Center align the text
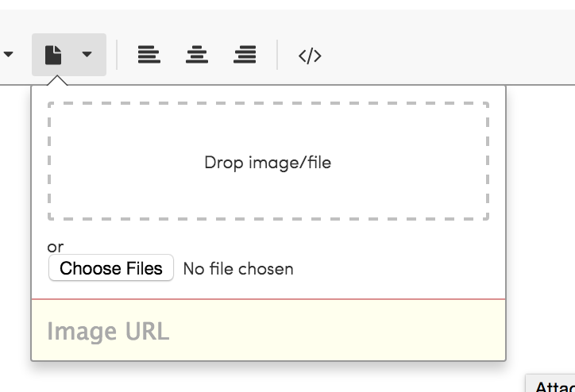 click(197, 55)
